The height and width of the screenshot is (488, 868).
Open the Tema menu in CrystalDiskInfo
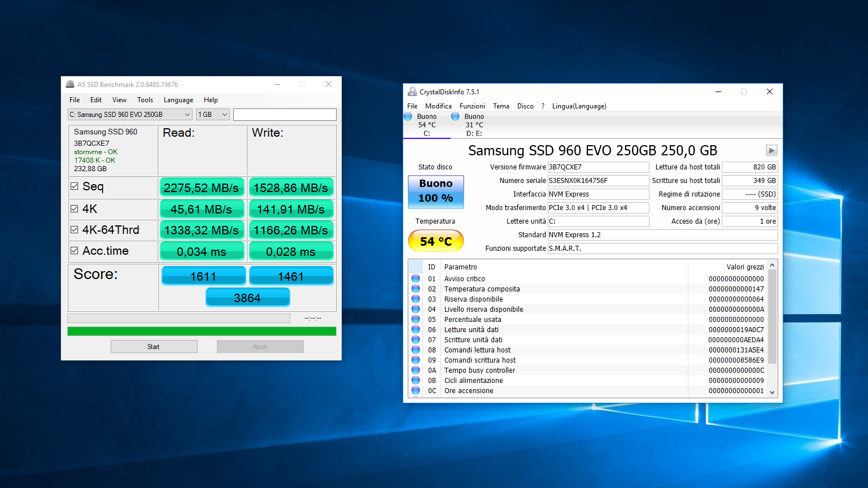pyautogui.click(x=501, y=106)
